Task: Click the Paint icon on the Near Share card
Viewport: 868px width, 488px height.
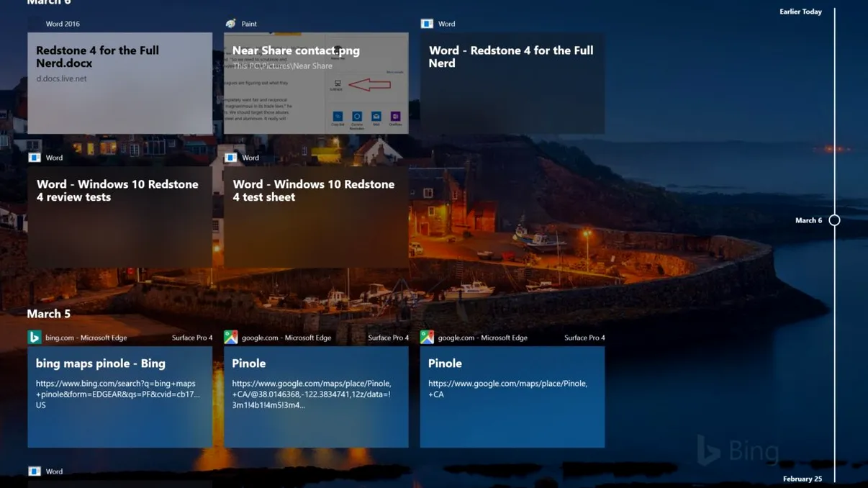Action: coord(230,22)
